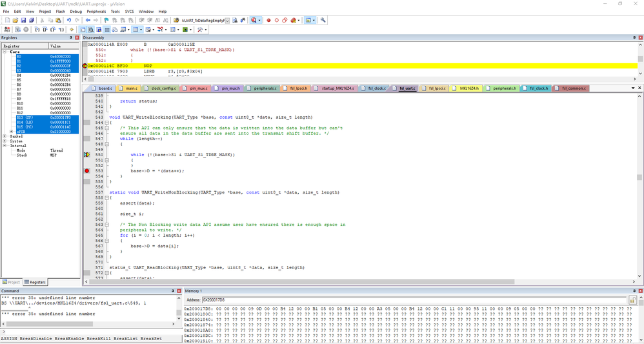Image resolution: width=644 pixels, height=344 pixels.
Task: Reset the CPU with the RST icon
Action: click(7, 30)
